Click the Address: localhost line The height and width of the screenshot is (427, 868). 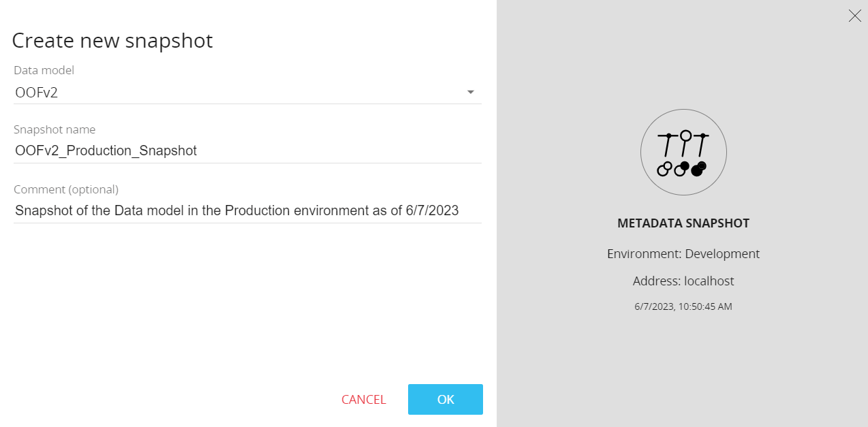pos(683,281)
